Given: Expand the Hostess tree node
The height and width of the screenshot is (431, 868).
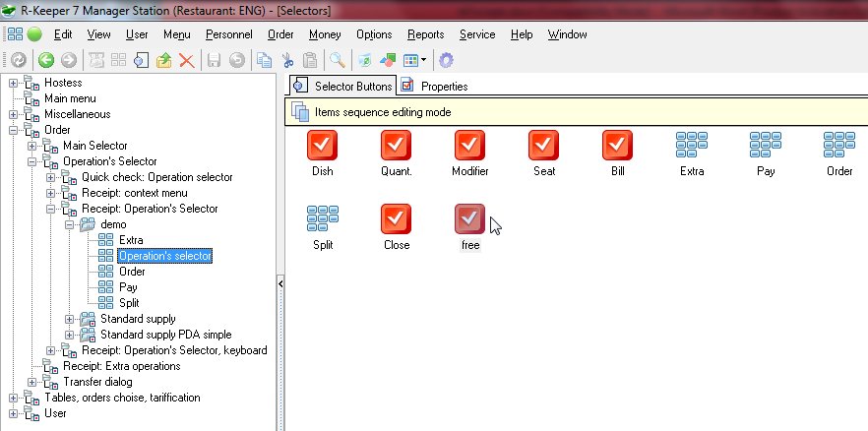Looking at the screenshot, I should coord(14,83).
